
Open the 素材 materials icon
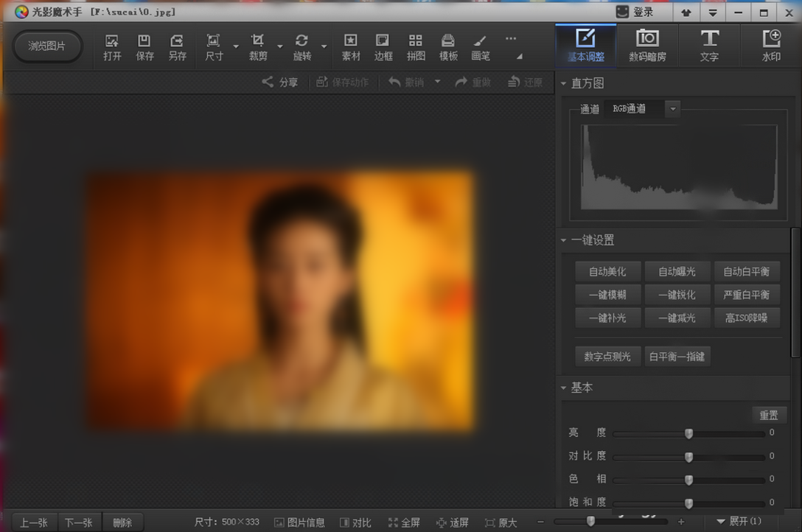(x=350, y=46)
